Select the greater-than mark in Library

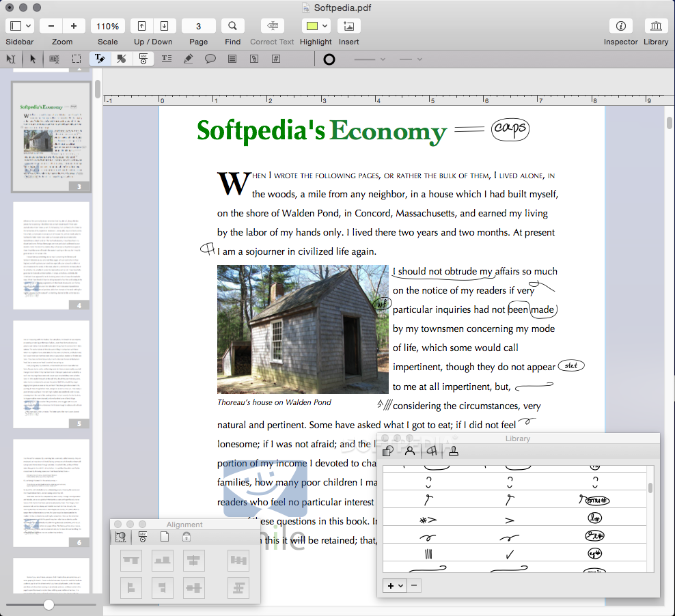click(510, 520)
